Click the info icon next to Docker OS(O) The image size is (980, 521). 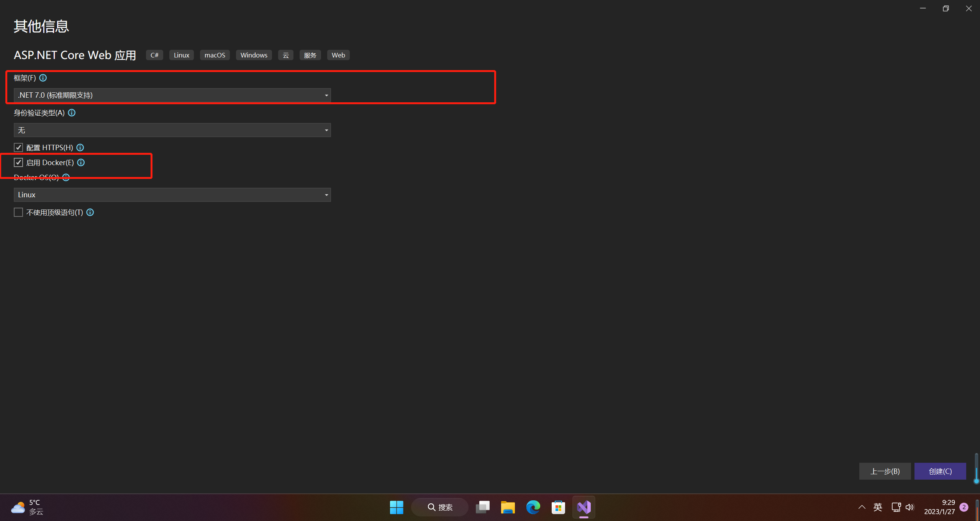click(66, 177)
